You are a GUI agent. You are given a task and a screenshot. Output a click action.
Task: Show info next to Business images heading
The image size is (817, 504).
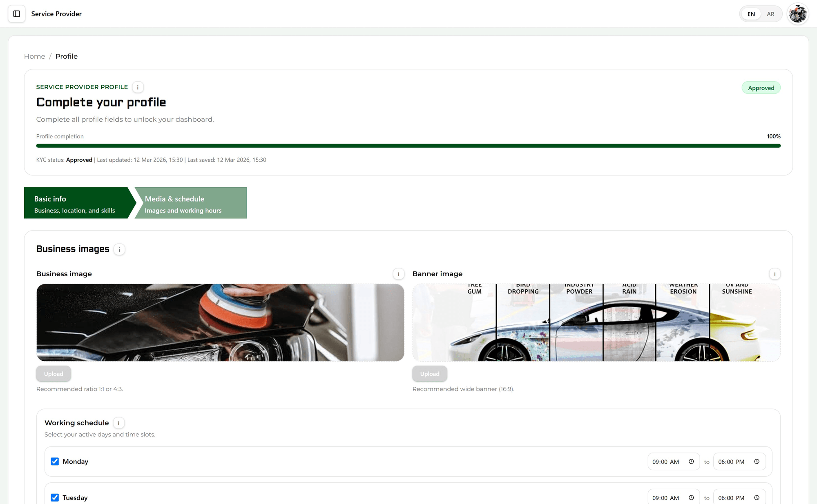[119, 249]
